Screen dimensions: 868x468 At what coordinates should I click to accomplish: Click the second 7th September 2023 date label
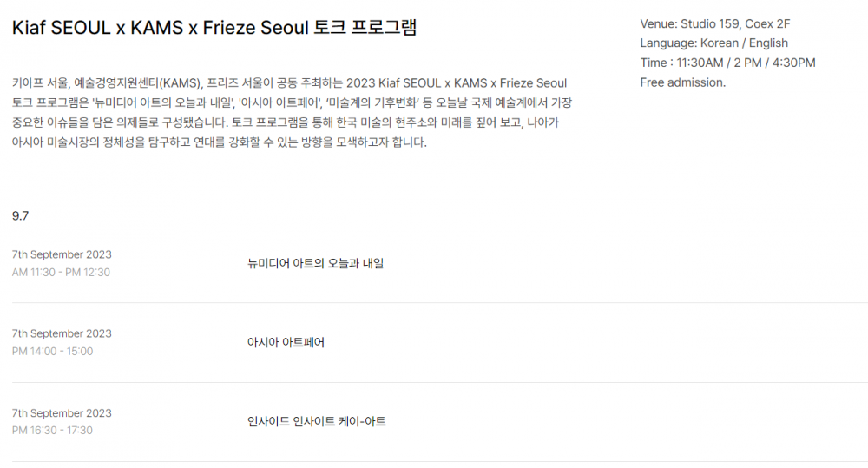click(x=62, y=333)
